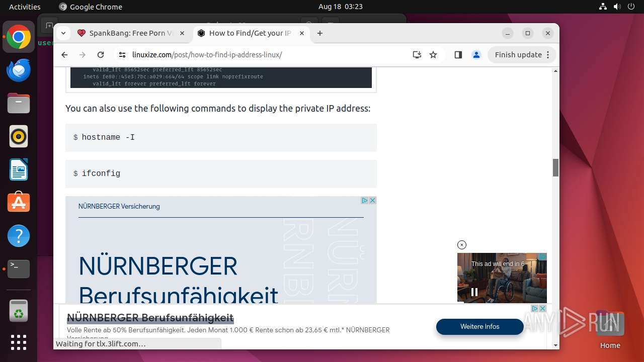Click the sentence about private IP address commands

point(218,109)
